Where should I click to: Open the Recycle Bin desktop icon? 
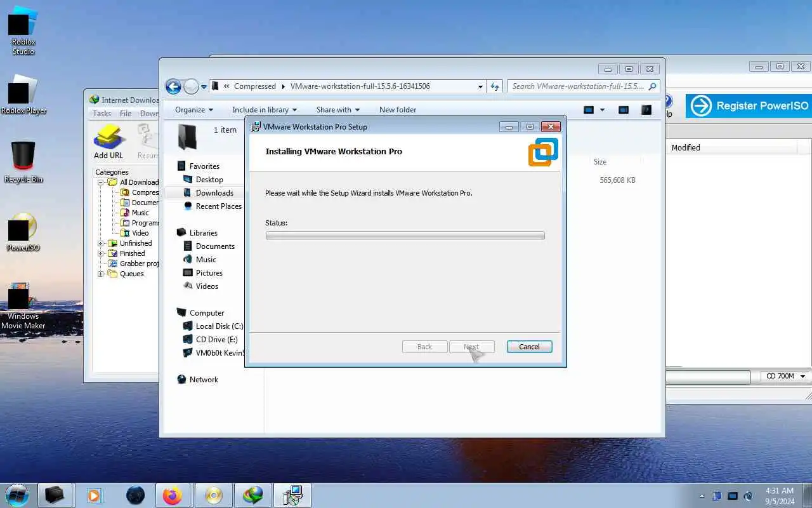tap(23, 162)
